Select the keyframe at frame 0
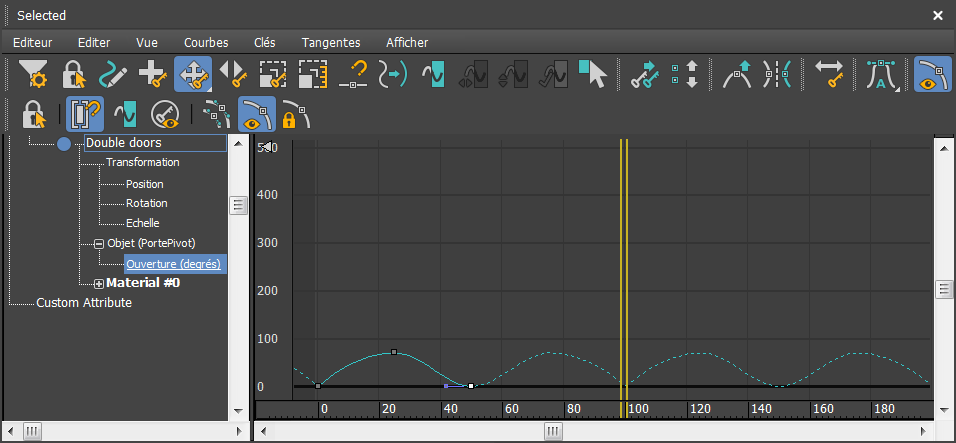This screenshot has width=956, height=443. [318, 386]
